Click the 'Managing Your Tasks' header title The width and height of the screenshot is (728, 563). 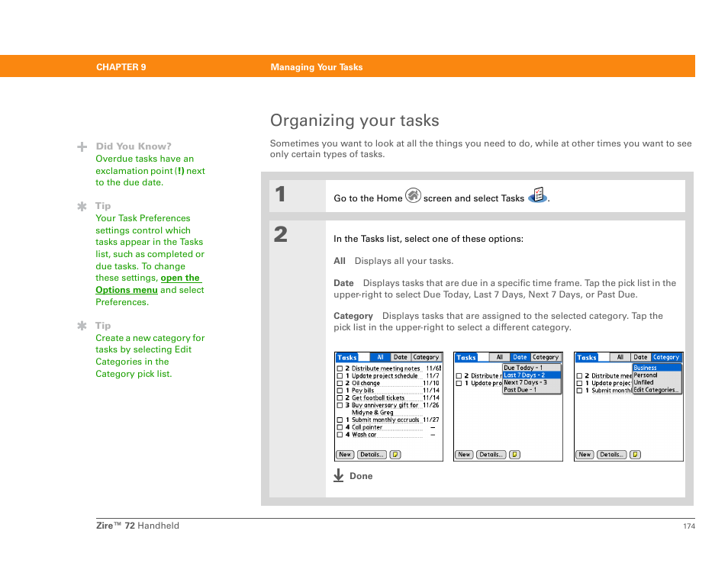click(317, 67)
